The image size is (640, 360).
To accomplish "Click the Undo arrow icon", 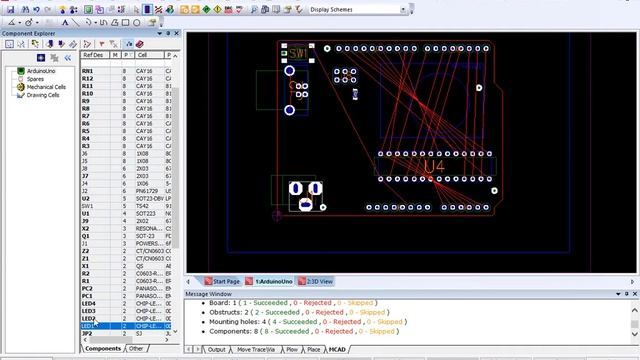I will click(36, 9).
